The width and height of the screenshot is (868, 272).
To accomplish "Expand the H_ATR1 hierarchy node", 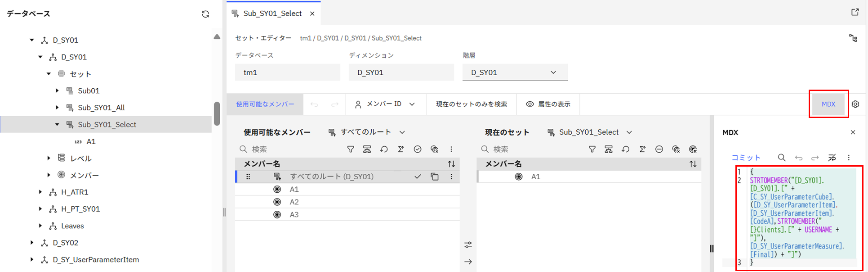I will pos(40,192).
